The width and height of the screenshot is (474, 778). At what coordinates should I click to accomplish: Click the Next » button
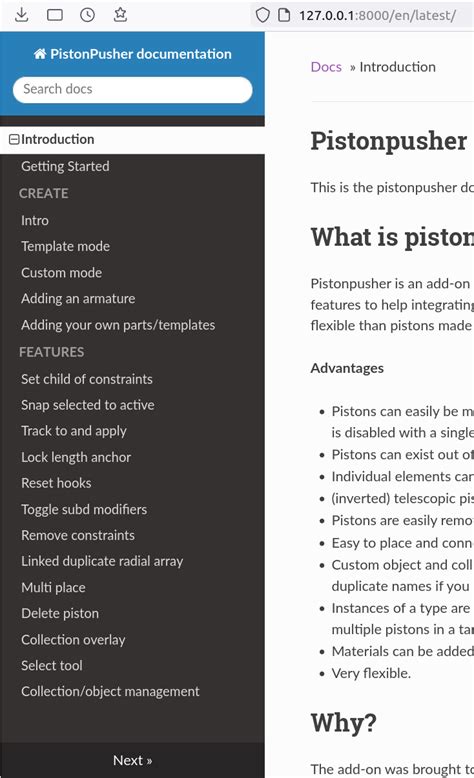pos(133,760)
